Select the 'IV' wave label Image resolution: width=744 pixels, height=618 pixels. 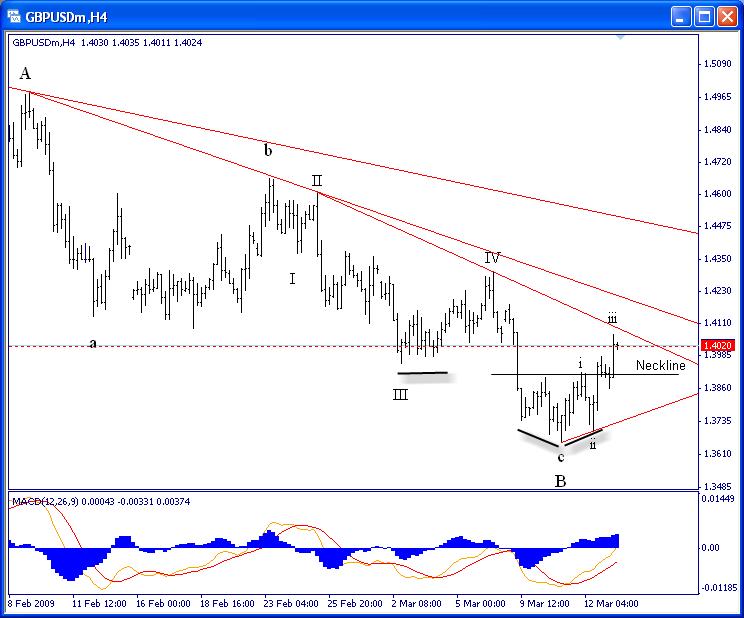493,258
